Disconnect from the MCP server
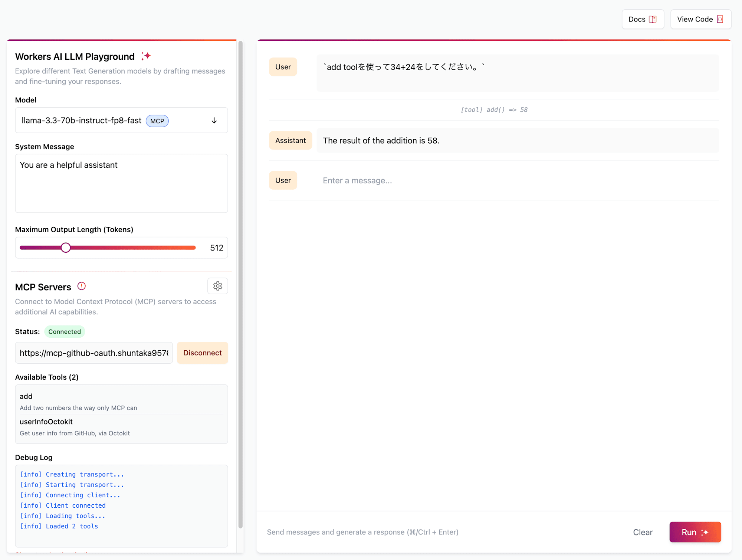 203,353
